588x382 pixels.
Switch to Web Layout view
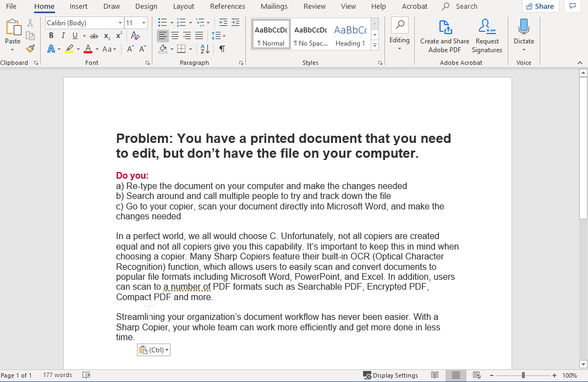(477, 375)
